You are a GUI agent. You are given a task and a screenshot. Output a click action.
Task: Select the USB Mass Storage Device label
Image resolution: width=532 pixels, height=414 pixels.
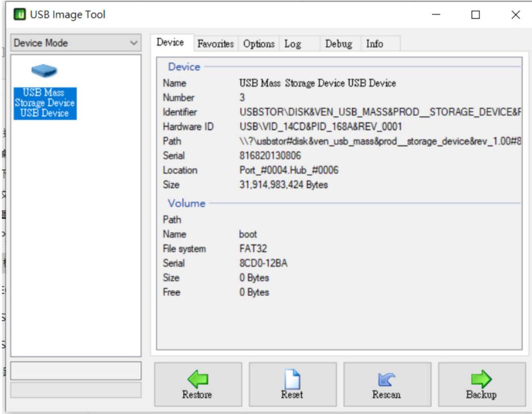45,103
